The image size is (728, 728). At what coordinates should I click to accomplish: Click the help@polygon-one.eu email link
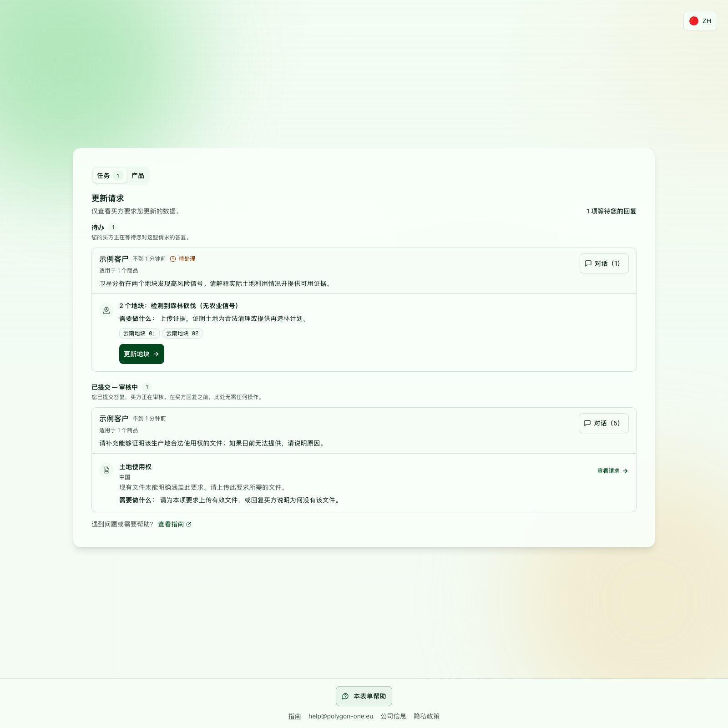point(341,716)
